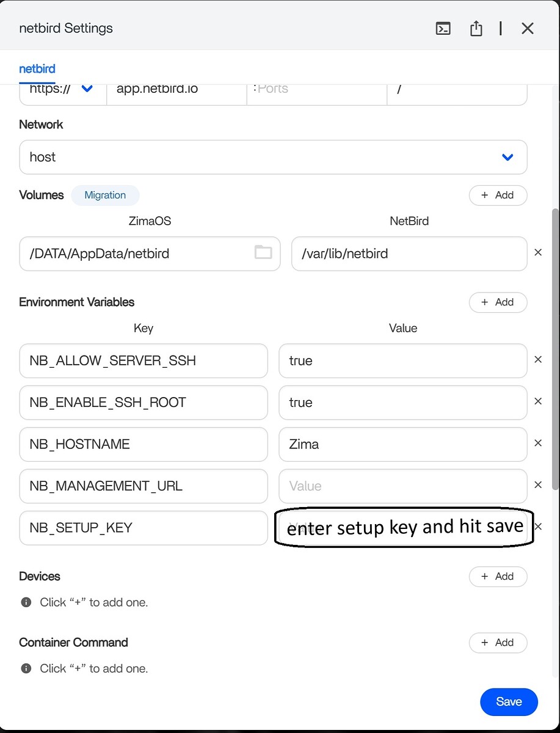
Task: Hit the Save button
Action: (509, 702)
